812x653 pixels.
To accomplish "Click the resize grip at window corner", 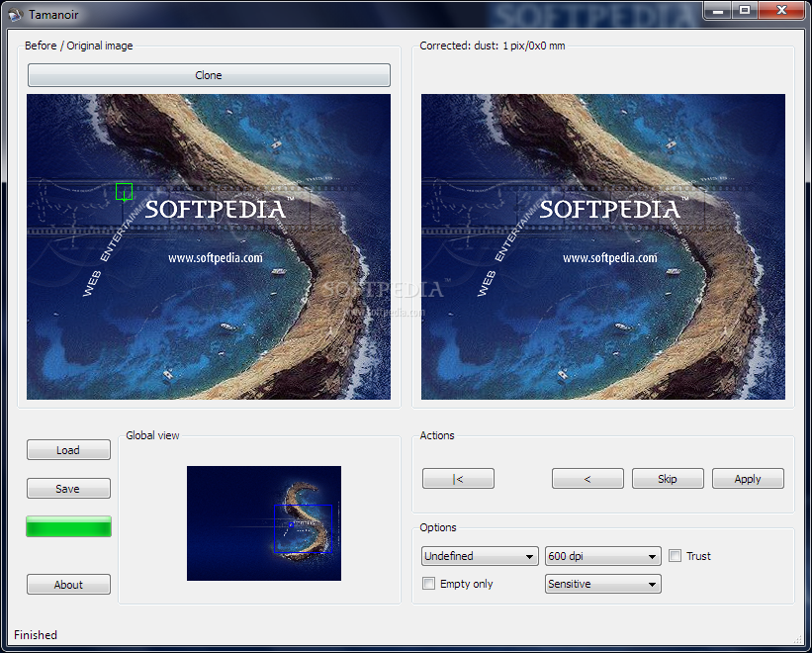I will [798, 640].
